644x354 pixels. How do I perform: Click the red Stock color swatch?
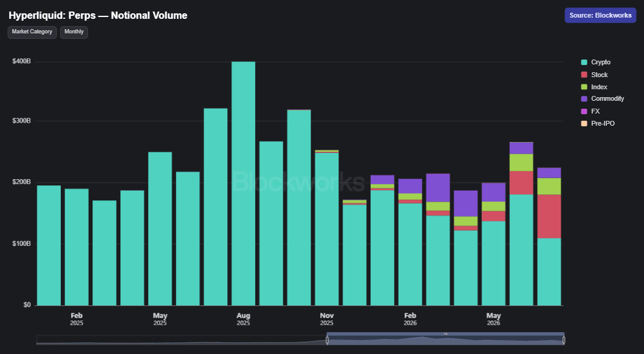coord(584,75)
